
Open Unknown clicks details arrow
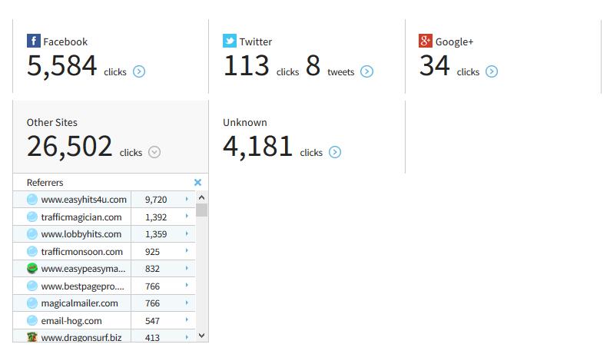pos(335,152)
